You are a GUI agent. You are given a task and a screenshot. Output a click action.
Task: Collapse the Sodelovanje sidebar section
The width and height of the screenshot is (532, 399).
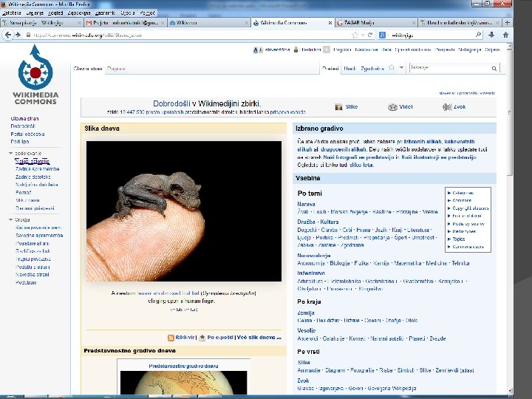point(10,154)
